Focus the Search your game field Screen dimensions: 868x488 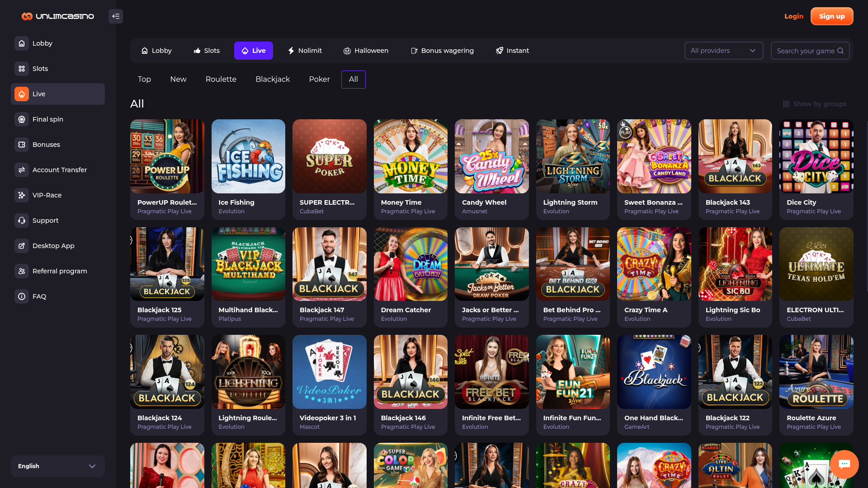click(x=810, y=51)
